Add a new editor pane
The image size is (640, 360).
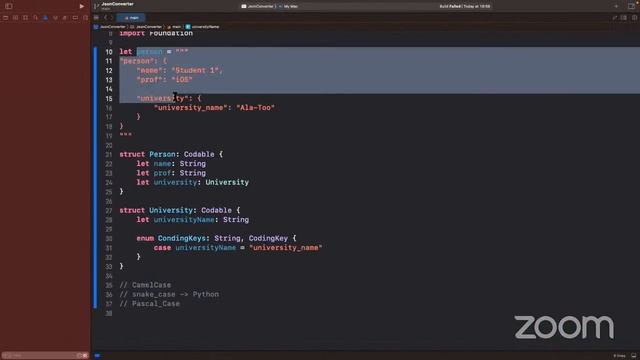pos(634,18)
